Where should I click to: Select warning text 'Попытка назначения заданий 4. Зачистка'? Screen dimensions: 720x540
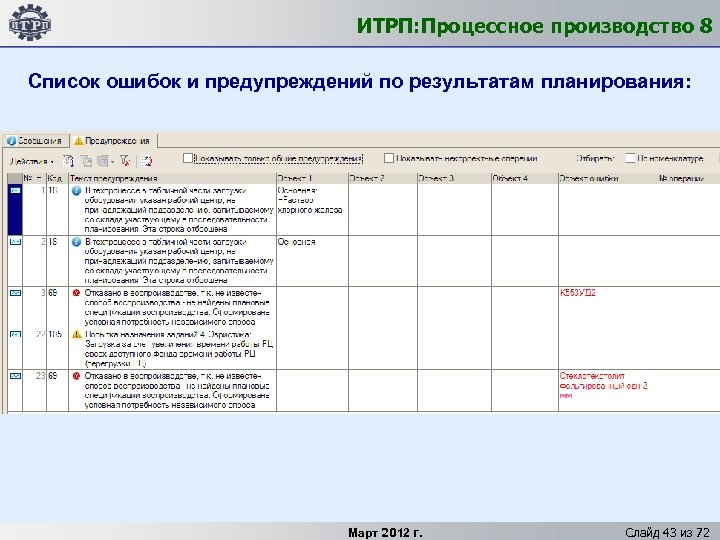point(168,334)
